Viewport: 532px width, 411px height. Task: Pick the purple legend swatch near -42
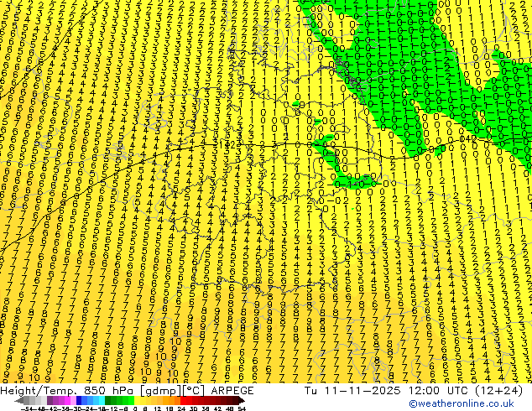coord(50,401)
